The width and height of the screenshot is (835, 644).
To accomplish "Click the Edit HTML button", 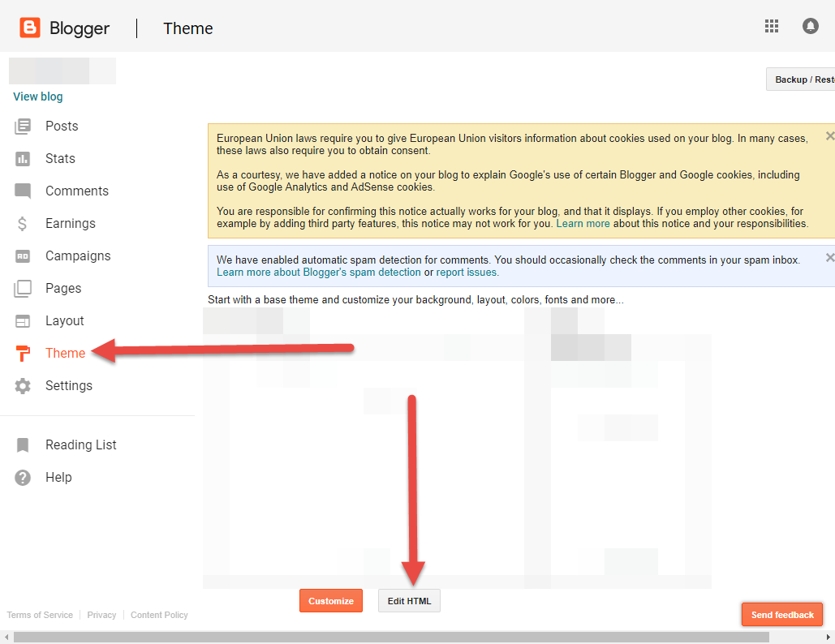I will [409, 601].
